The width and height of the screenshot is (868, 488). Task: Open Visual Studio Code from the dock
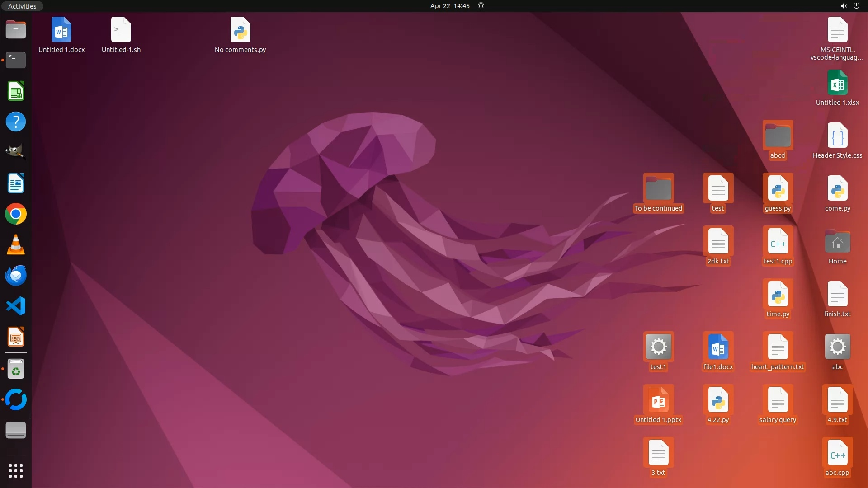(16, 306)
